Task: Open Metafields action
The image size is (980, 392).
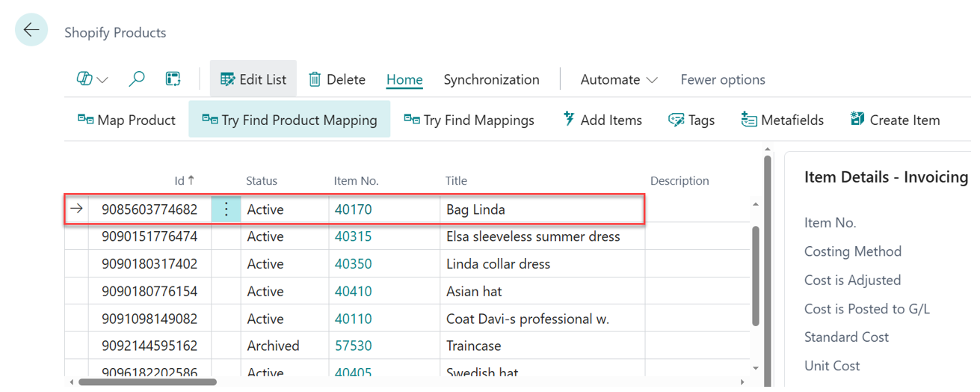Action: click(x=782, y=120)
